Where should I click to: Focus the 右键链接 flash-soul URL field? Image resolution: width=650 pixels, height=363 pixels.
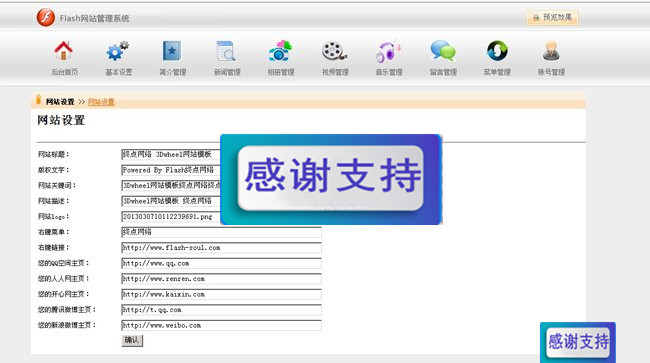pyautogui.click(x=221, y=248)
